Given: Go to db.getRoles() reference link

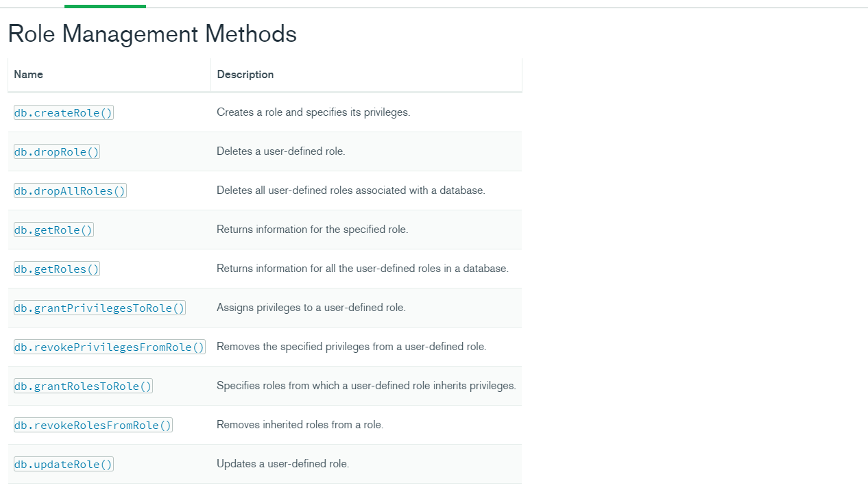Looking at the screenshot, I should 56,269.
